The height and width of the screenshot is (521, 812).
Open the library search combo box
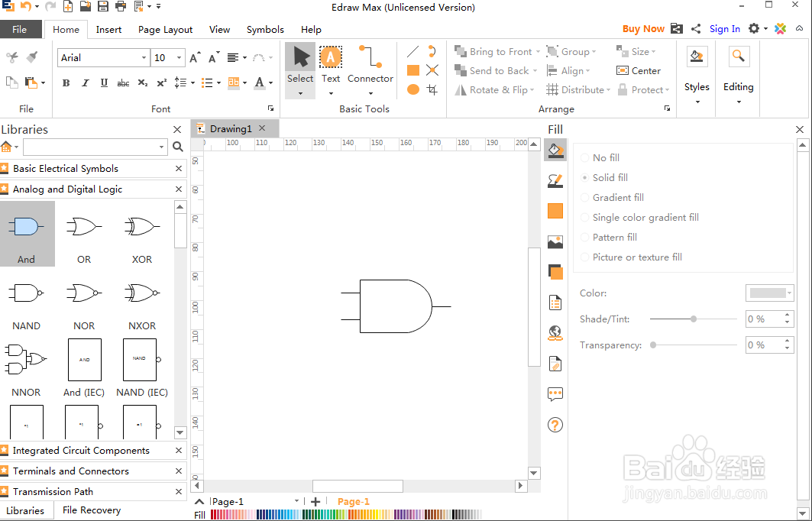(x=95, y=147)
